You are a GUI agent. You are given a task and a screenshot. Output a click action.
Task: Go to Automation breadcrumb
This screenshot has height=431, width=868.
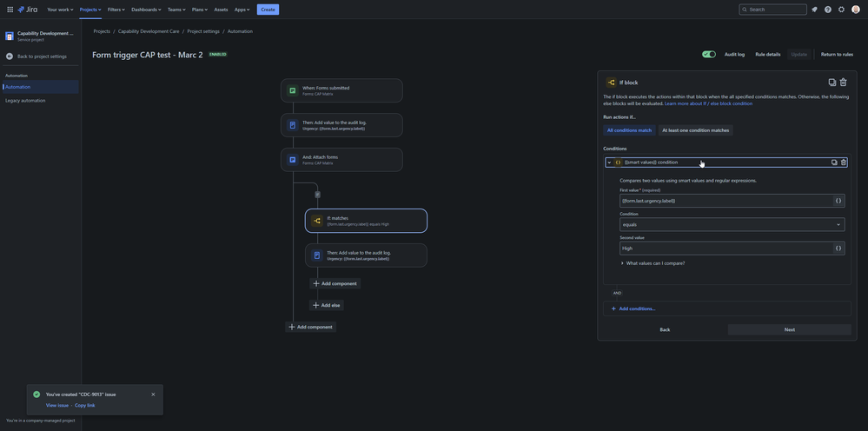240,31
